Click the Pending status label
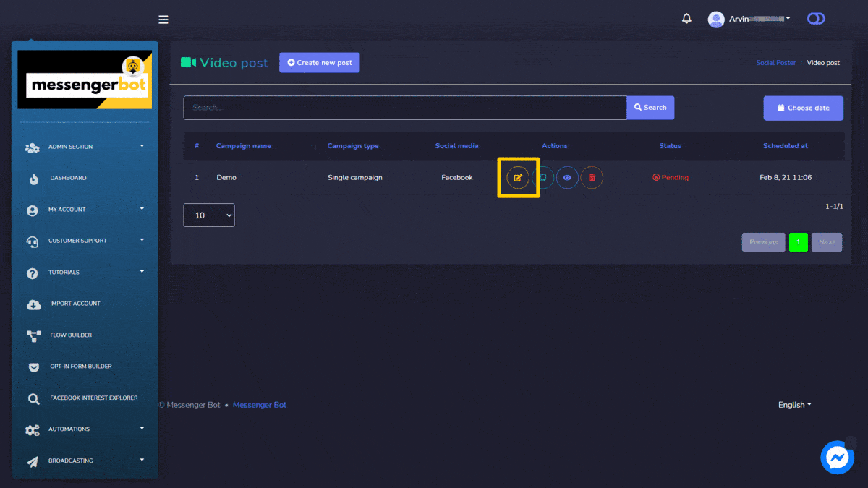 click(x=671, y=178)
